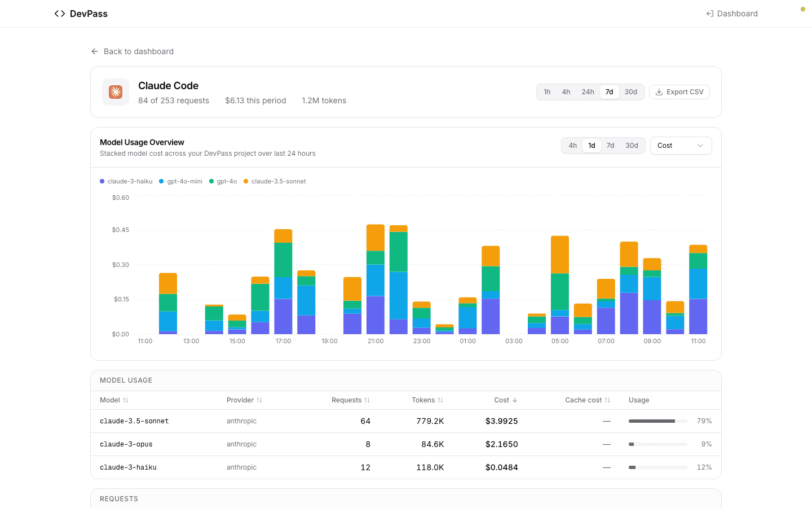Open the Cost metric dropdown
The height and width of the screenshot is (508, 812).
[x=681, y=146]
